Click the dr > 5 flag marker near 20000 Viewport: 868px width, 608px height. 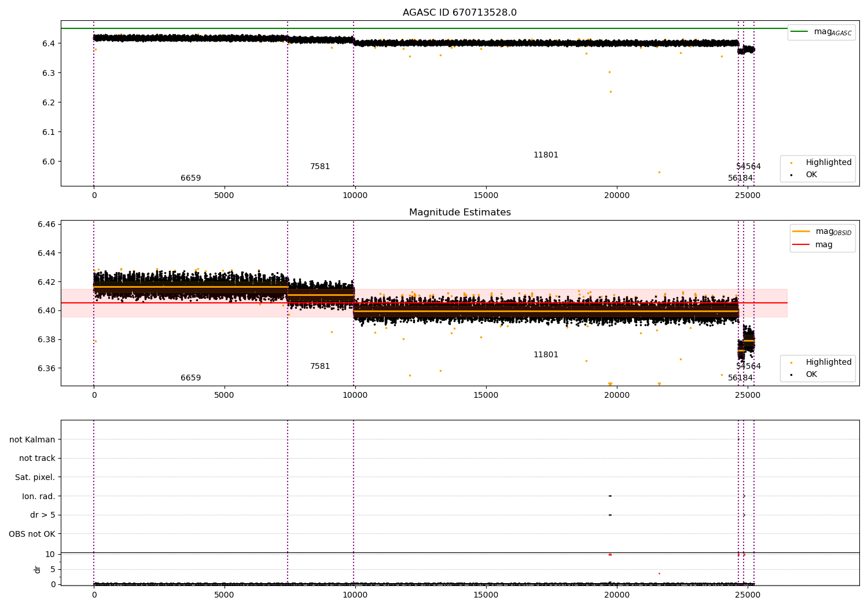coord(610,515)
